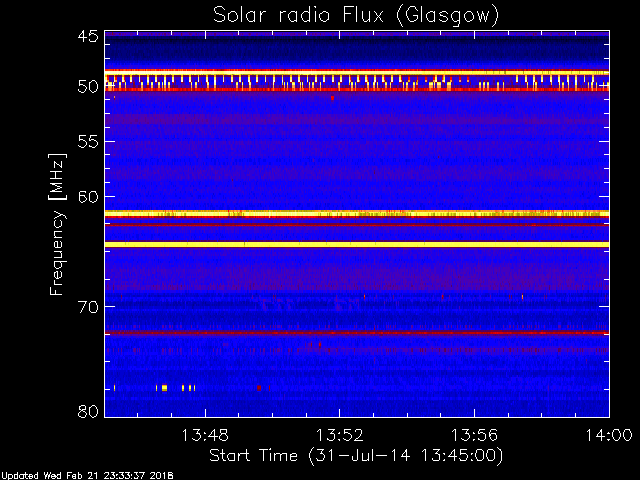Image resolution: width=640 pixels, height=480 pixels.
Task: Click the 13:52 time tick label
Action: point(340,436)
